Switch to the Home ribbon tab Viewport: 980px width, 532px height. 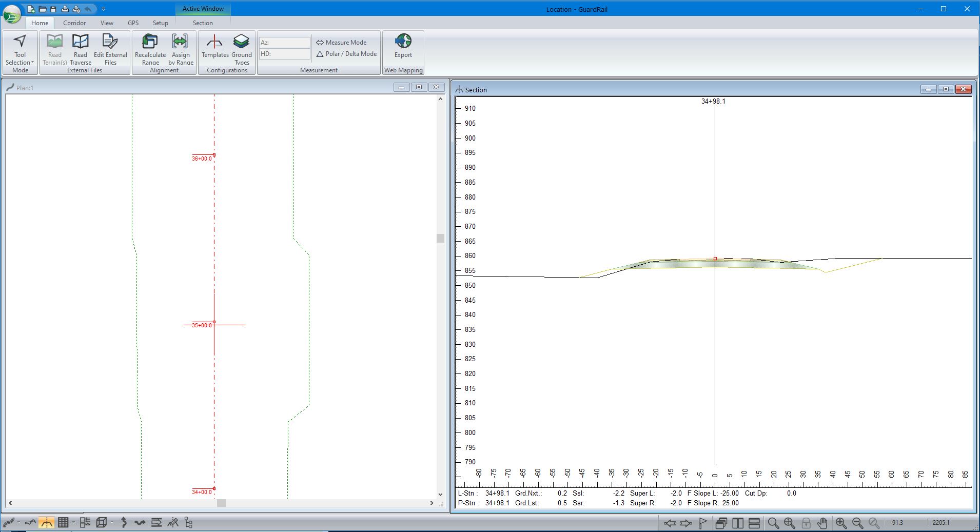pyautogui.click(x=40, y=23)
